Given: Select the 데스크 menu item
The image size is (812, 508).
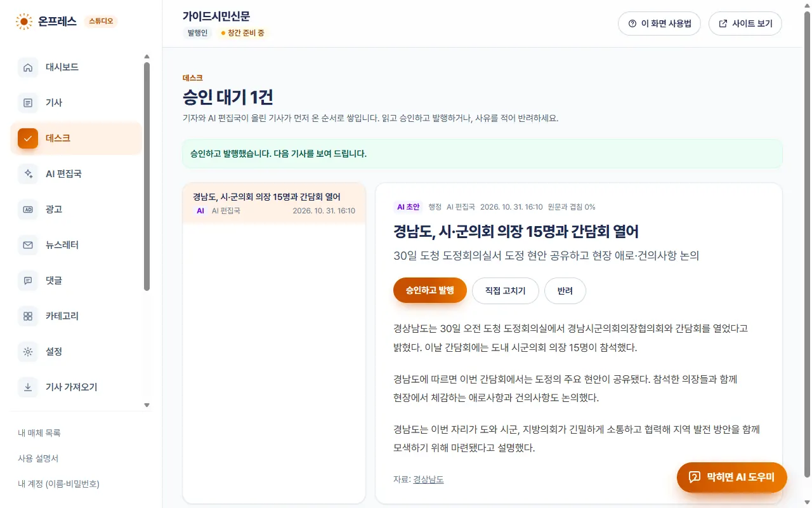Looking at the screenshot, I should coord(76,138).
